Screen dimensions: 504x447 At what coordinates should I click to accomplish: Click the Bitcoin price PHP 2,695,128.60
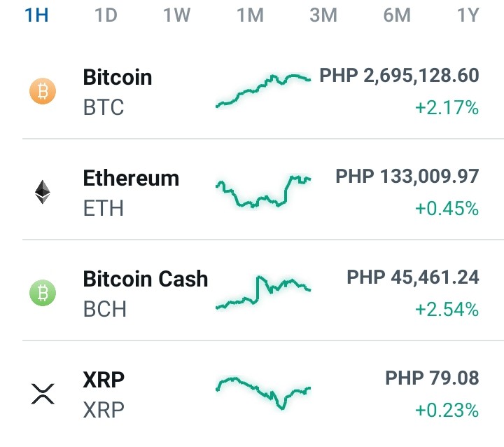(399, 76)
